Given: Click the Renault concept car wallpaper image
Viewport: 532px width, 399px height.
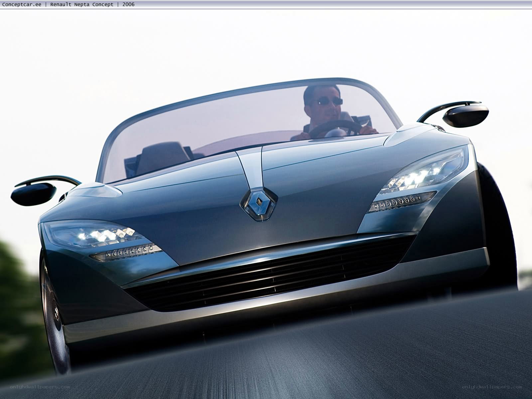Looking at the screenshot, I should click(266, 204).
